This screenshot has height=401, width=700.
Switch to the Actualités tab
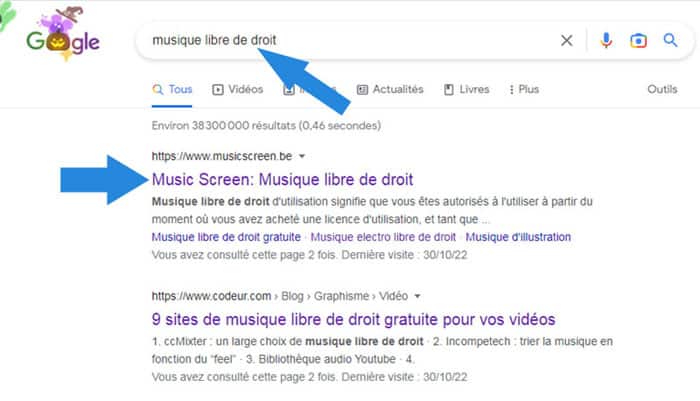pyautogui.click(x=390, y=89)
